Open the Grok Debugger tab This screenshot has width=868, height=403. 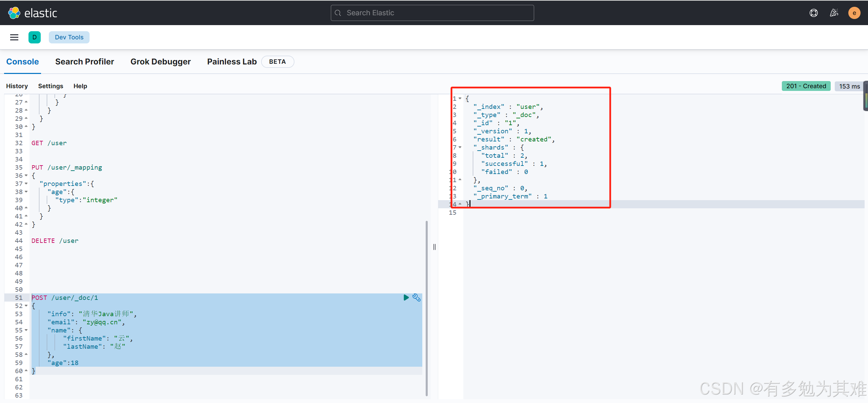coord(160,62)
